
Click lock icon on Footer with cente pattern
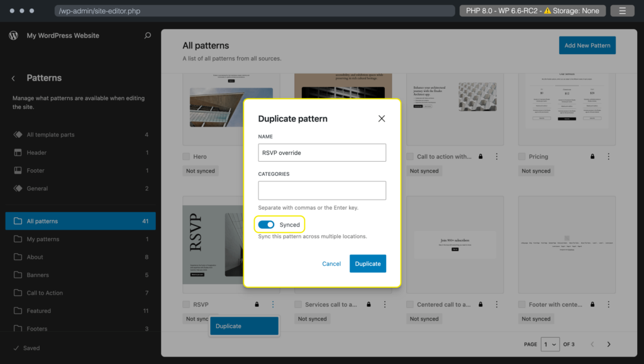pos(592,304)
